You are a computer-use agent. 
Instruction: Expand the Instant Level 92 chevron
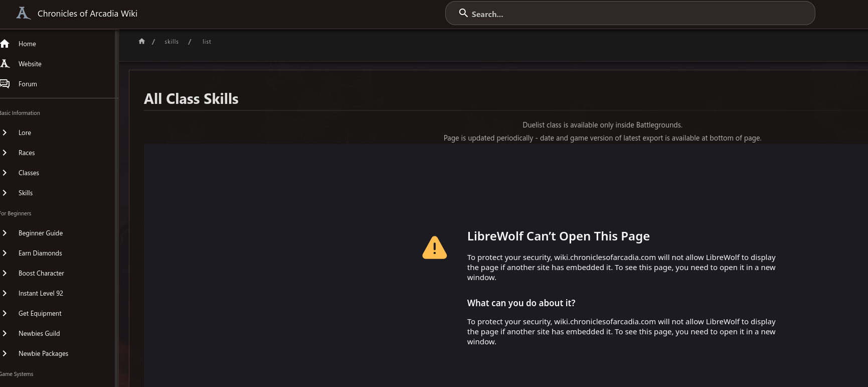(x=5, y=293)
